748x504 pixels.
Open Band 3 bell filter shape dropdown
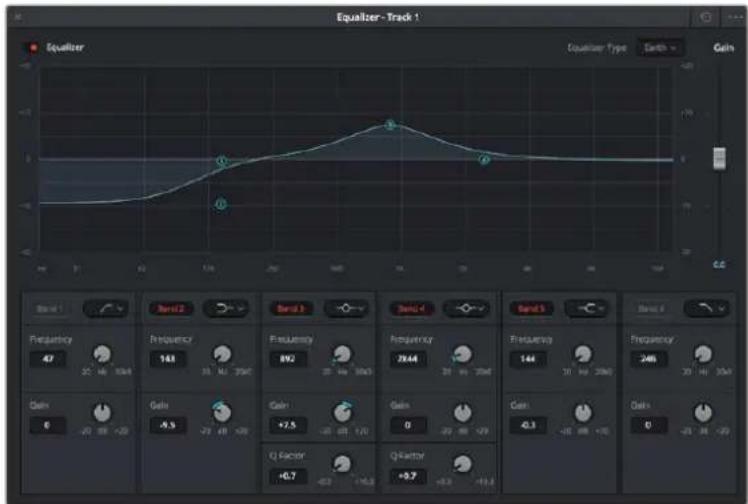click(x=347, y=309)
